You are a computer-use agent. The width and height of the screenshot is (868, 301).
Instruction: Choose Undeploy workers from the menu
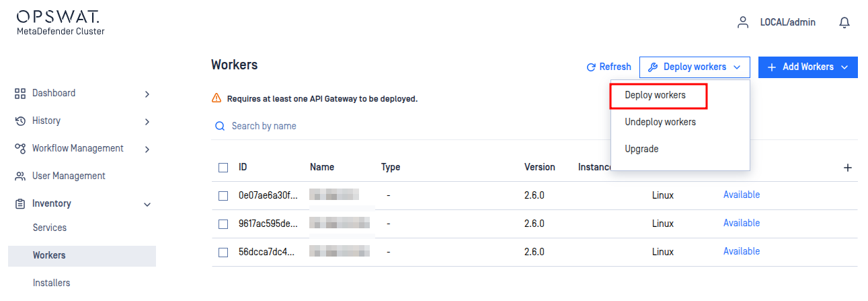(x=660, y=122)
